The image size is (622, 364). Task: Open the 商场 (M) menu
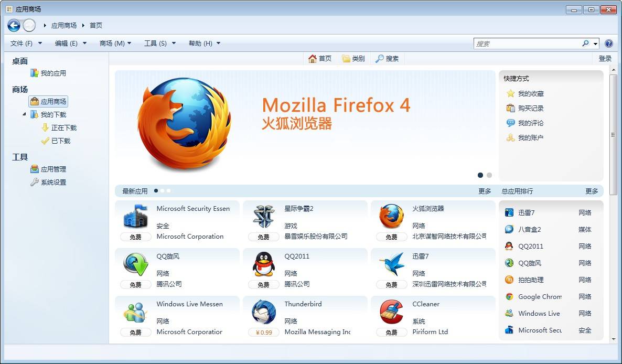[115, 44]
